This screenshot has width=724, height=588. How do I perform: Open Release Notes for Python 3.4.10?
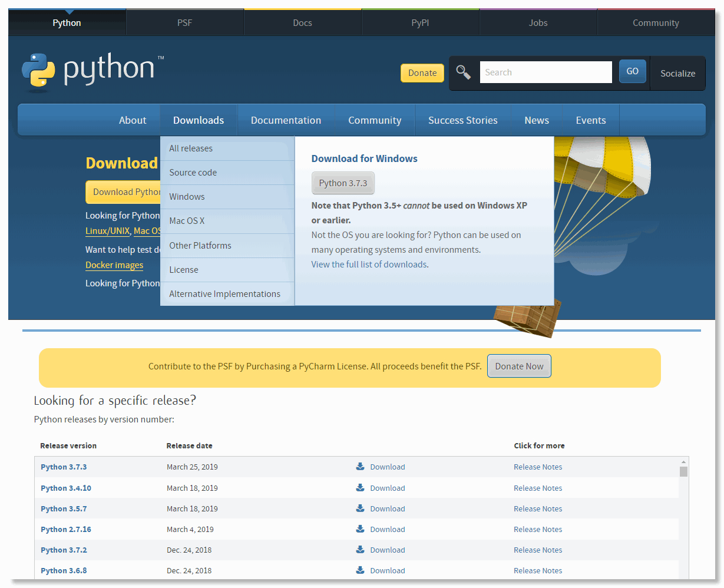(538, 488)
